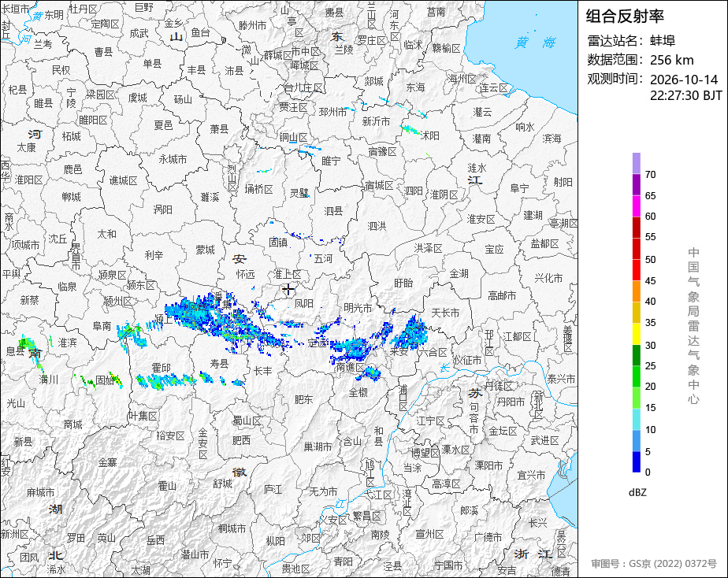This screenshot has width=728, height=578.
Task: Click the 肥东 county label
Action: tap(303, 399)
